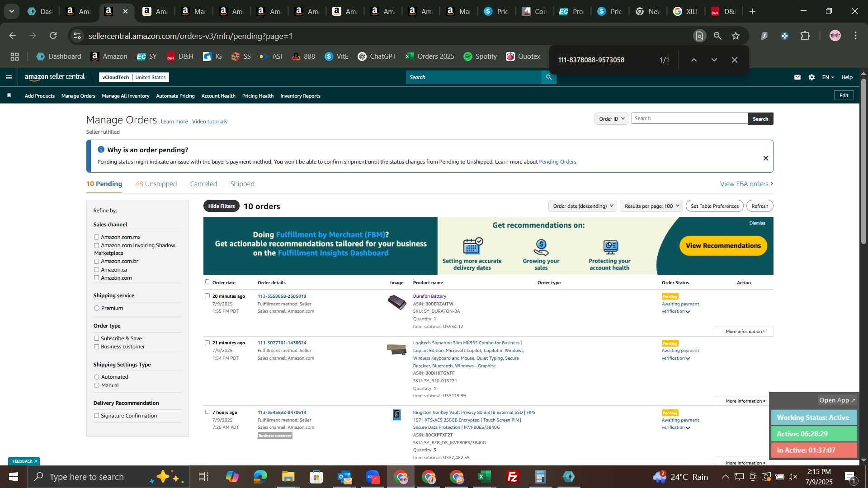This screenshot has height=488, width=868.
Task: Click the browser zoom magnifier icon
Action: pos(717,36)
